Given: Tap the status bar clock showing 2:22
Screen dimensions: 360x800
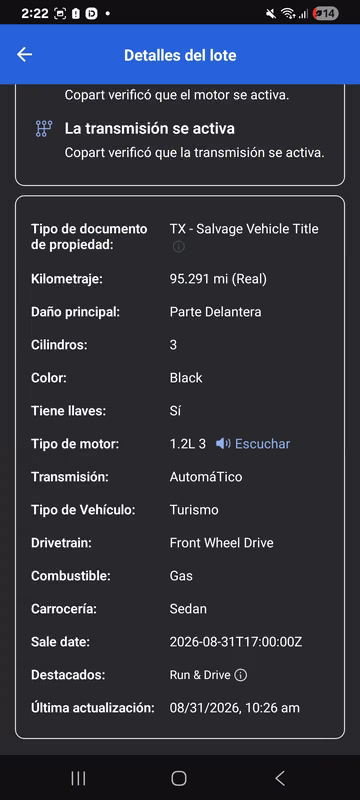Looking at the screenshot, I should 33,14.
